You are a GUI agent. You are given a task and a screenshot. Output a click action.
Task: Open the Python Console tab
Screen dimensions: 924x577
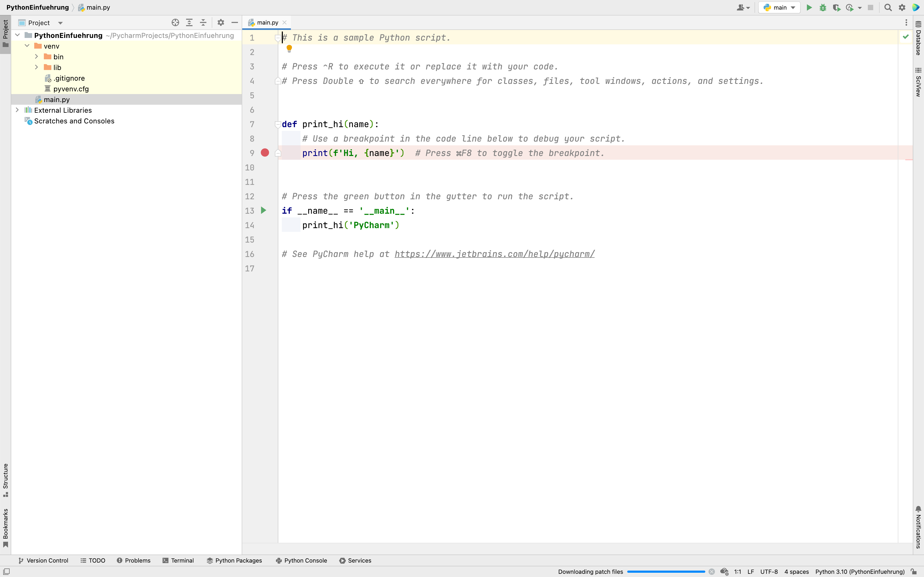click(x=301, y=560)
